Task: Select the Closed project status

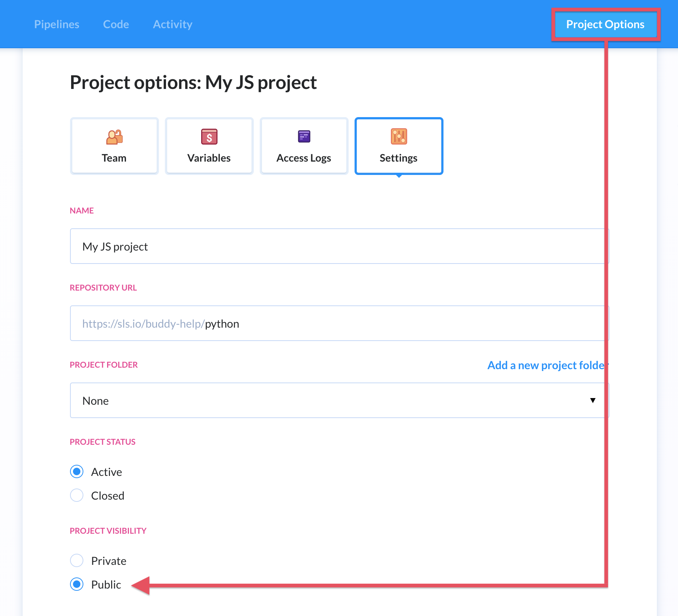Action: click(x=77, y=495)
